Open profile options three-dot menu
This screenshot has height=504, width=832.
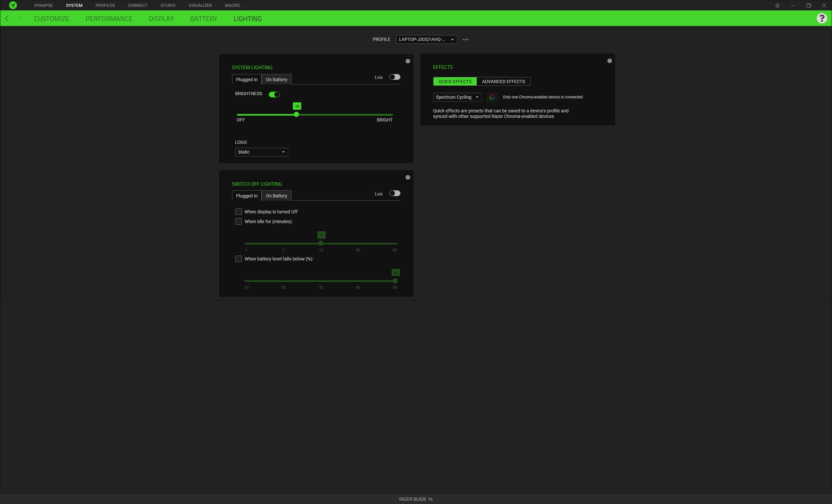[x=466, y=39]
